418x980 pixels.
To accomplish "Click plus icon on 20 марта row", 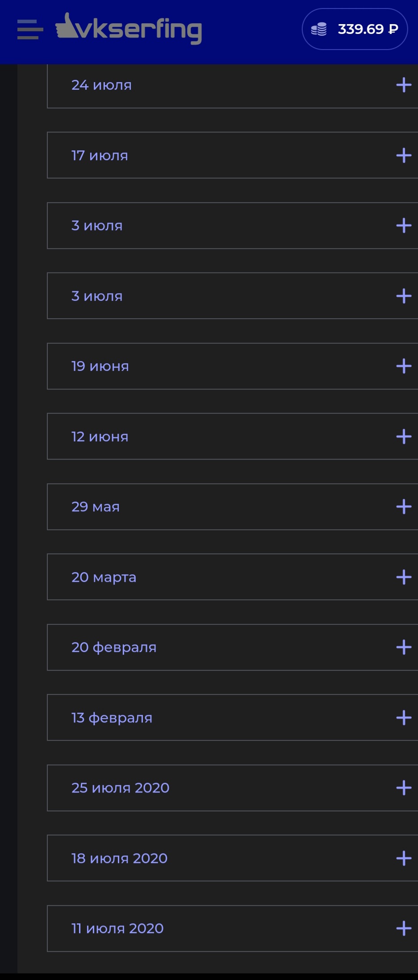I will coord(404,577).
